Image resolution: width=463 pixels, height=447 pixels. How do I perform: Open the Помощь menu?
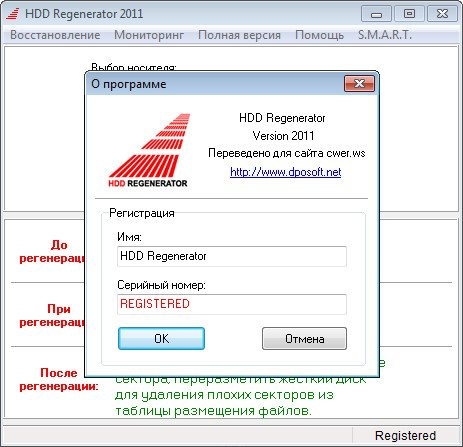click(x=319, y=35)
